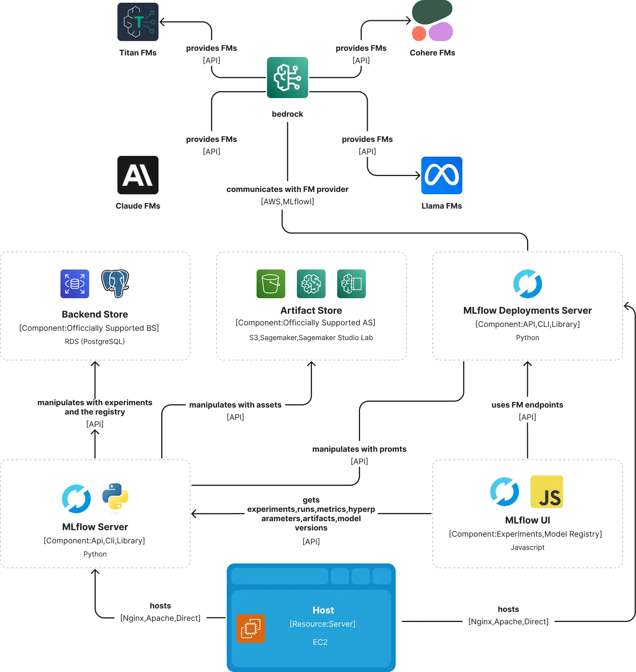This screenshot has height=672, width=636.
Task: Click the Sagemaker brain icon in Artifact Store
Action: click(311, 284)
